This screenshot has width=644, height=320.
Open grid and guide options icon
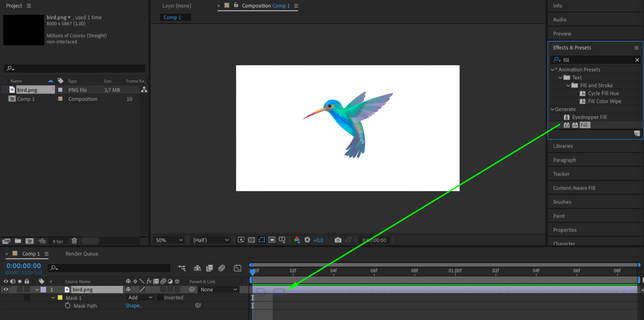[x=282, y=240]
